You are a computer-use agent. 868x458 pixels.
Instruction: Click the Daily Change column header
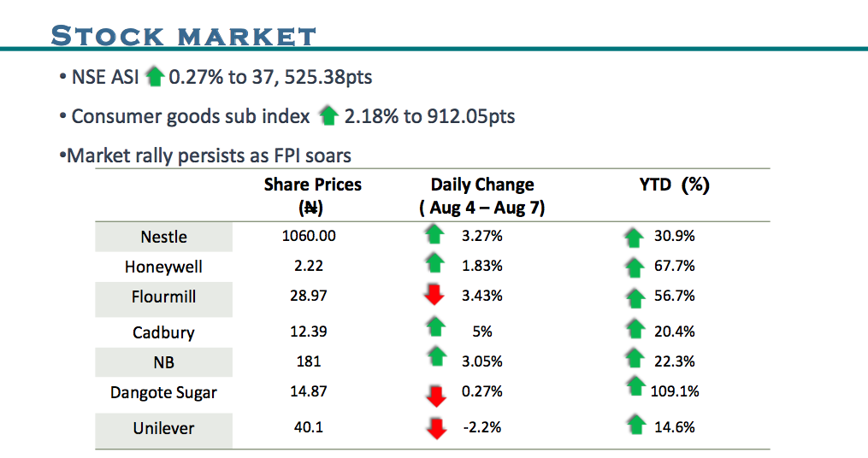(482, 196)
